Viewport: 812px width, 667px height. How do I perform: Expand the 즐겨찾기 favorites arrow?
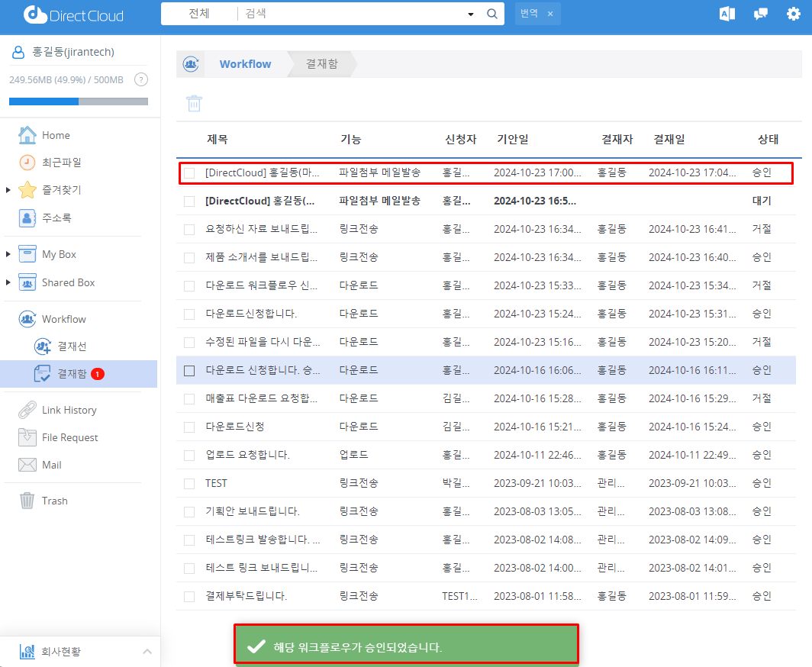8,190
